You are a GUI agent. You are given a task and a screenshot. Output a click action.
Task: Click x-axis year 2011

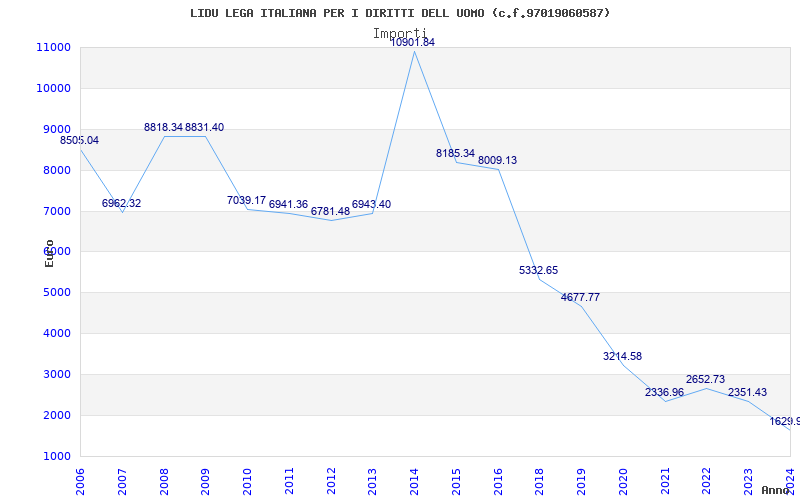click(289, 482)
